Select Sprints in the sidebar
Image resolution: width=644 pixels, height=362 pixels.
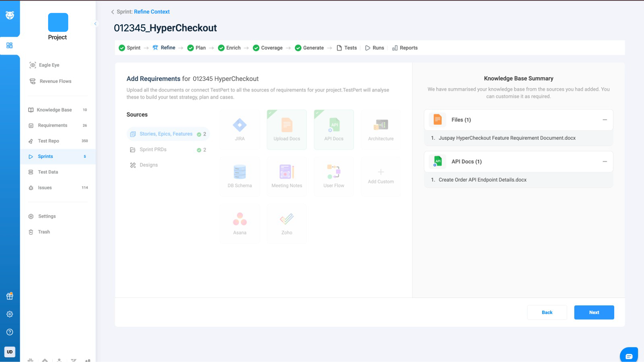pos(58,156)
